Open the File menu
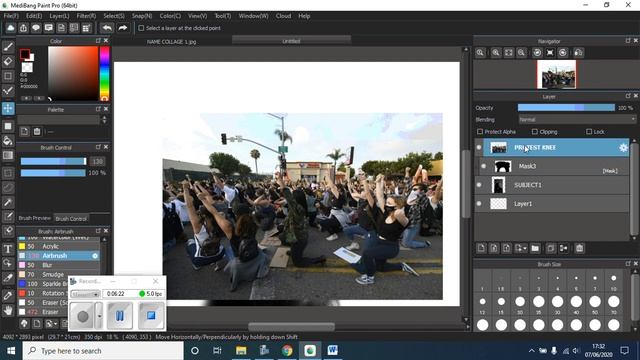This screenshot has height=360, width=640. pos(11,16)
